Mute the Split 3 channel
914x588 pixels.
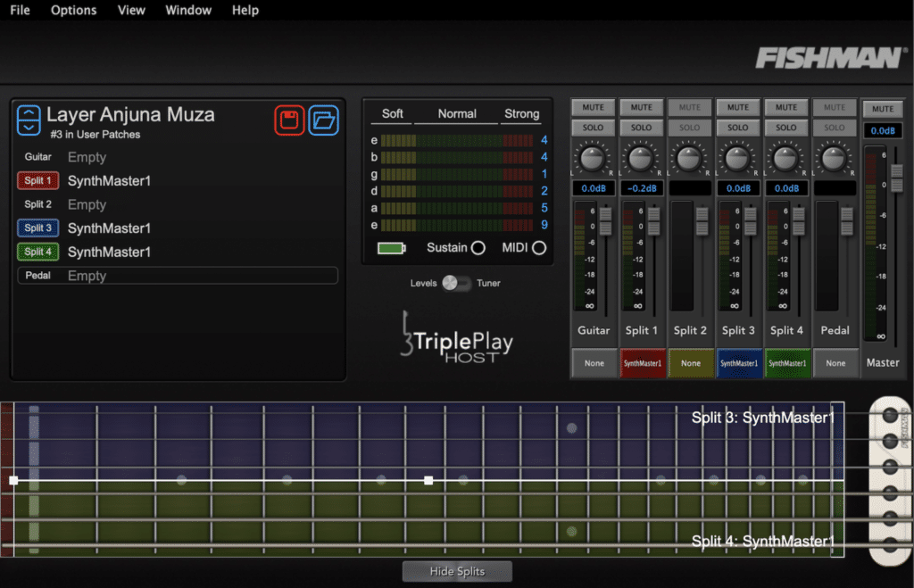[738, 107]
